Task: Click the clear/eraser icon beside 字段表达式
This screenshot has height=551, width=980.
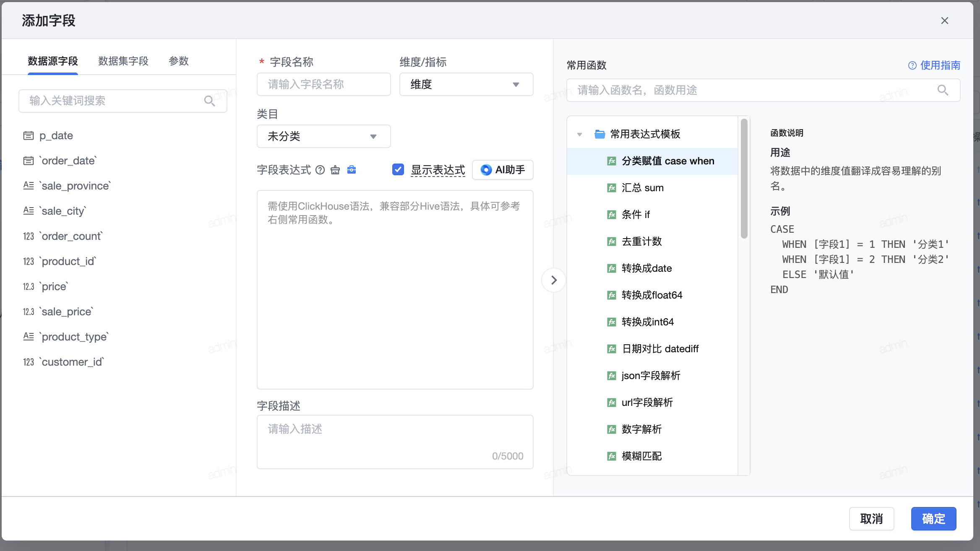Action: [335, 170]
